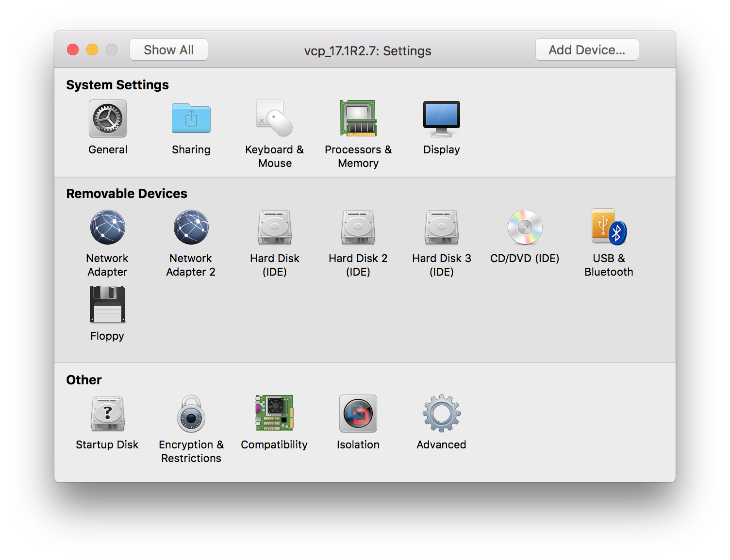Screen dimensions: 730x560
Task: Open the Display settings icon
Action: coord(441,118)
